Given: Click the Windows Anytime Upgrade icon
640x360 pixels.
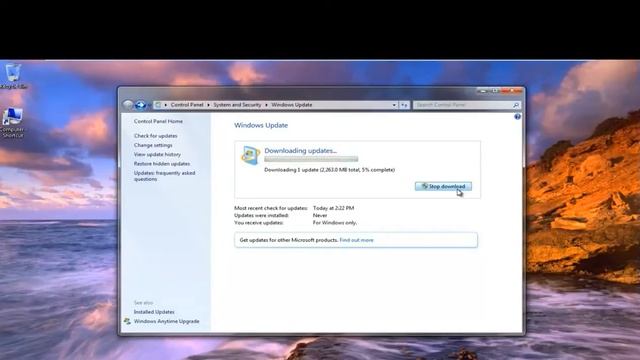Looking at the screenshot, I should pos(127,321).
